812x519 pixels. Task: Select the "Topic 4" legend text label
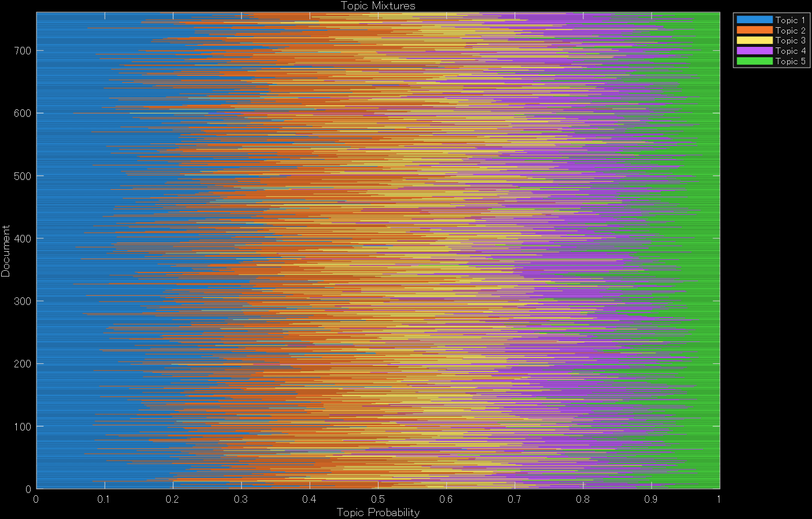[x=790, y=51]
